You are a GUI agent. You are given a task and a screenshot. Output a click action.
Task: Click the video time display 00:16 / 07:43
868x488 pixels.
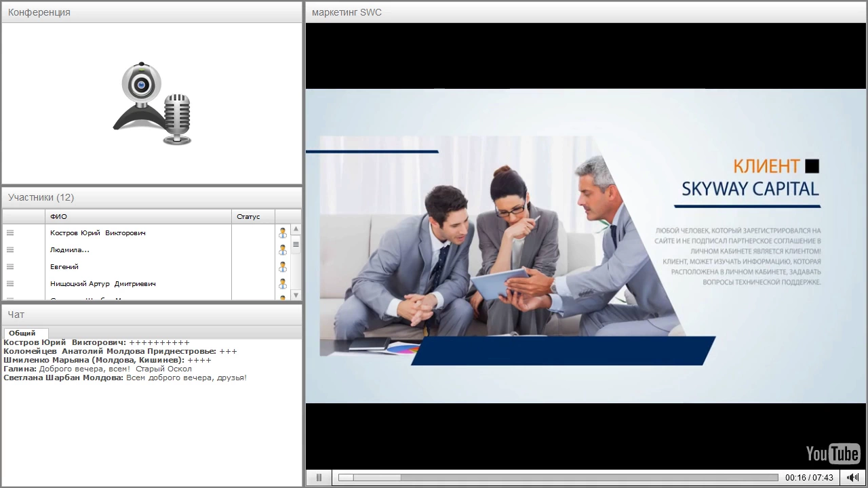click(809, 478)
